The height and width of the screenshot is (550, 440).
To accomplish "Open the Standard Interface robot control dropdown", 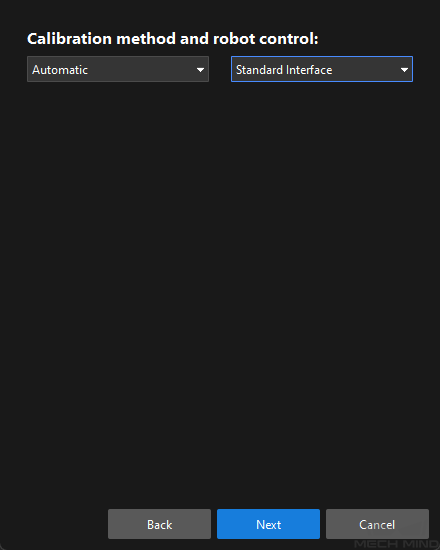I will [x=322, y=69].
